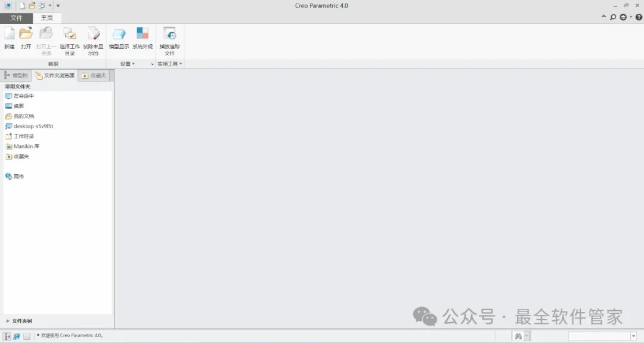Image resolution: width=644 pixels, height=343 pixels.
Task: Open the Utilities (实用工具) group dropdown
Action: pyautogui.click(x=169, y=64)
